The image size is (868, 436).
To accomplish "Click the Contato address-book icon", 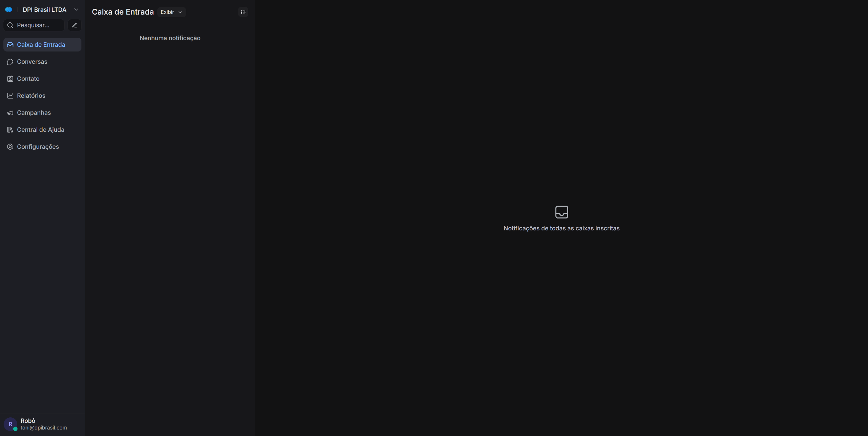I will (10, 79).
